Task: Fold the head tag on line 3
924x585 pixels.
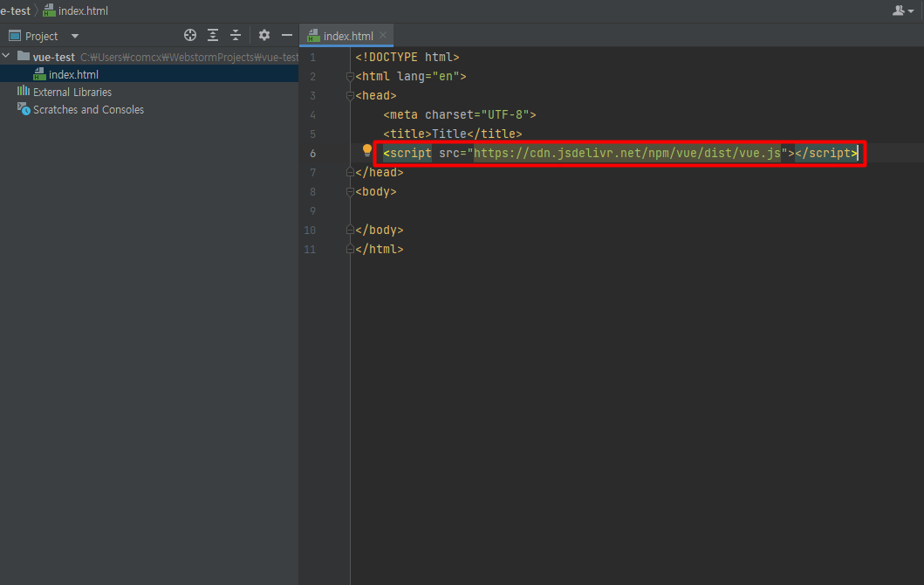Action: click(x=350, y=95)
